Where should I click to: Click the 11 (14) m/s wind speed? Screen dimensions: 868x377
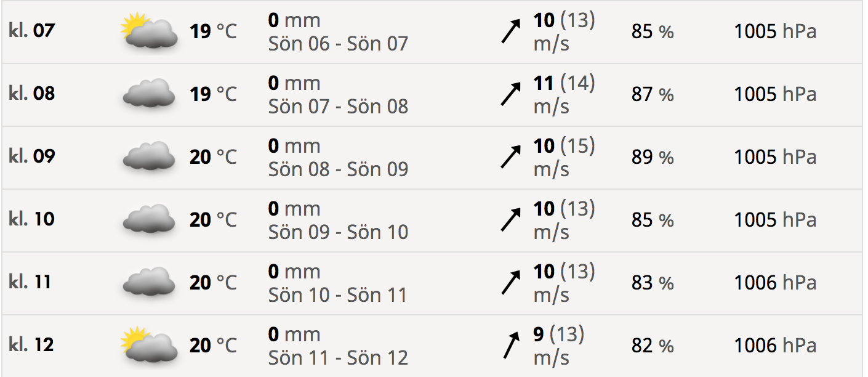point(563,94)
